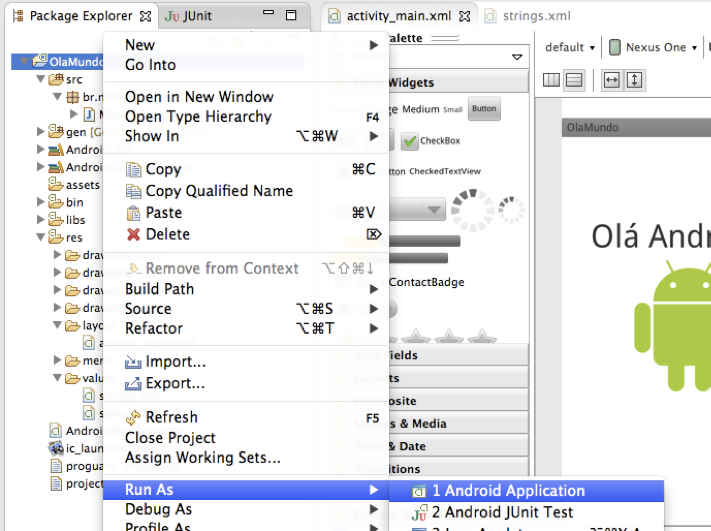The width and height of the screenshot is (711, 531).
Task: Open the default configuration dropdown
Action: [x=570, y=47]
